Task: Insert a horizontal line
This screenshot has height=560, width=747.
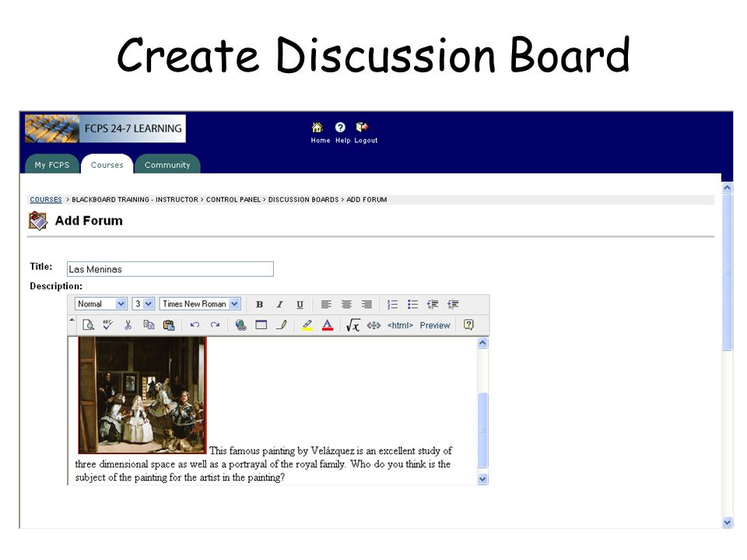Action: [282, 325]
